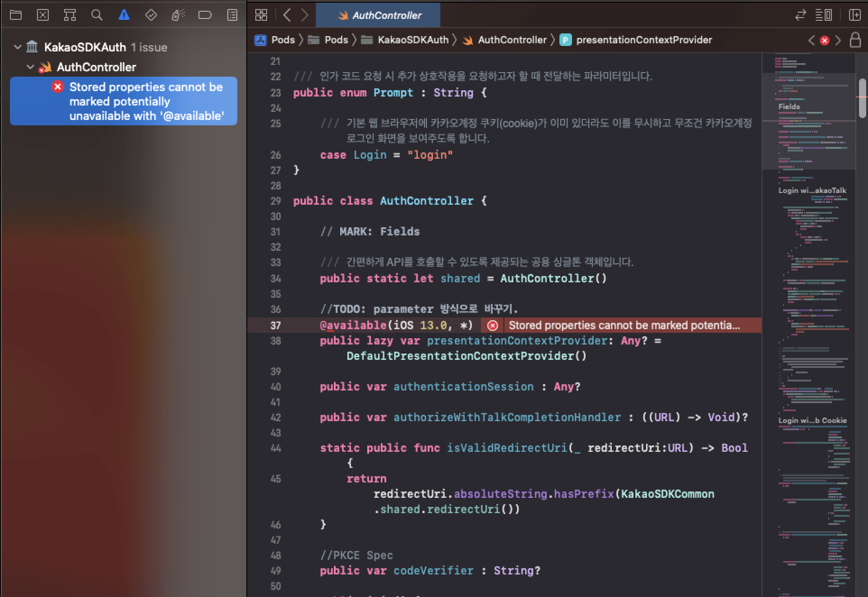Jump to 'Login wi...akaoTalk' in minimap

coord(812,190)
